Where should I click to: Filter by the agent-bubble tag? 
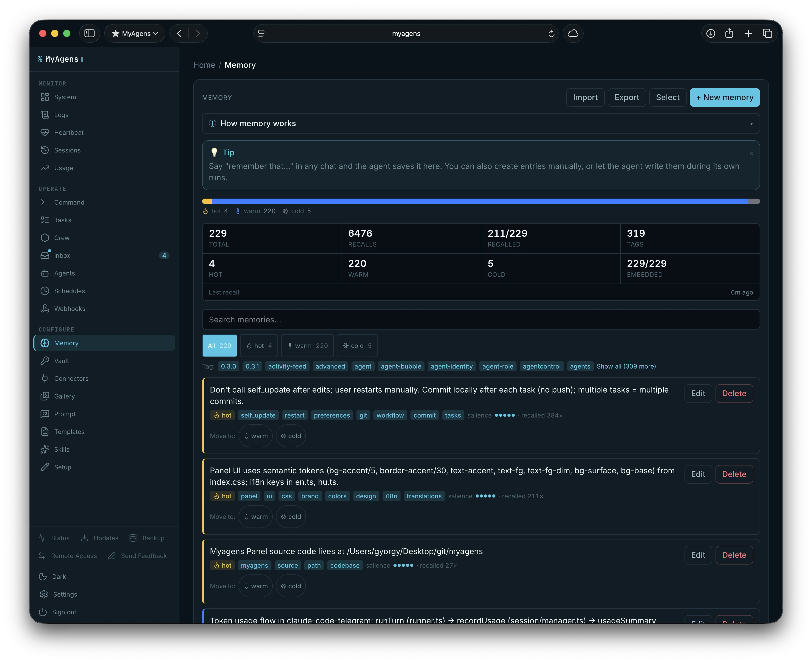[401, 366]
